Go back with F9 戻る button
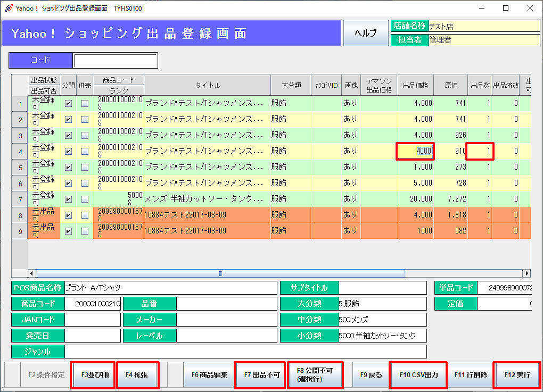Viewport: 543px width, 392px height. point(371,374)
